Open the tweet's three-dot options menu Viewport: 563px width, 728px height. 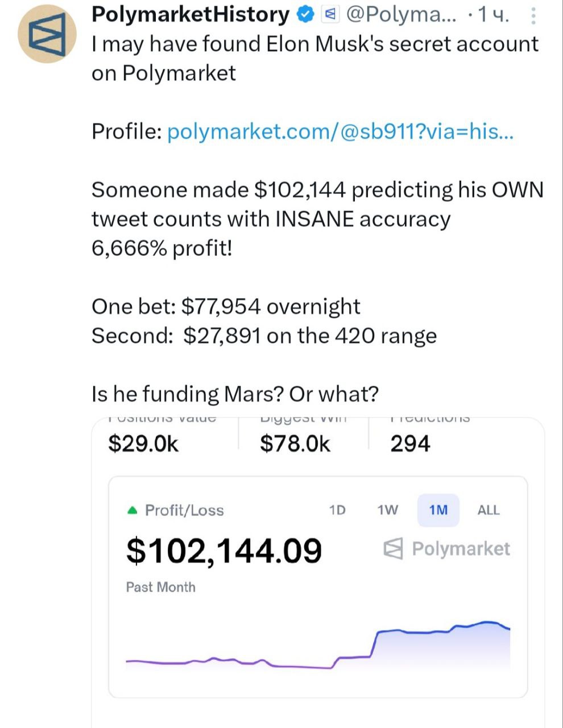click(533, 15)
